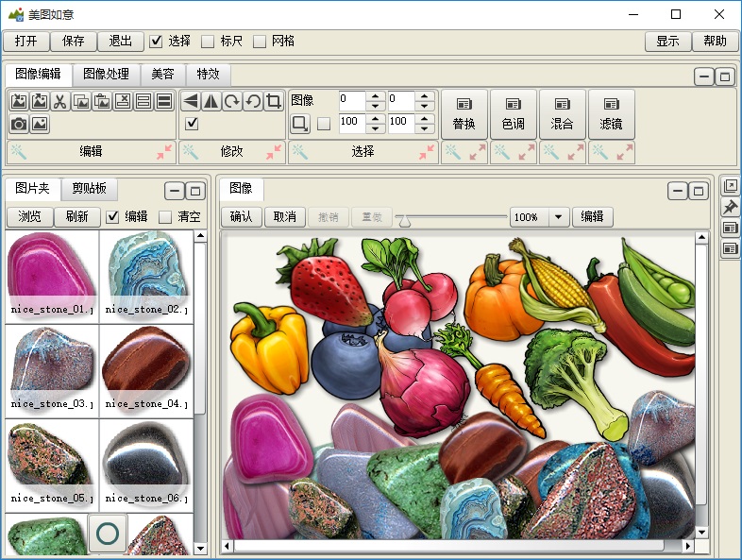
Task: Click the 0 field next to 图像 label
Action: click(352, 100)
